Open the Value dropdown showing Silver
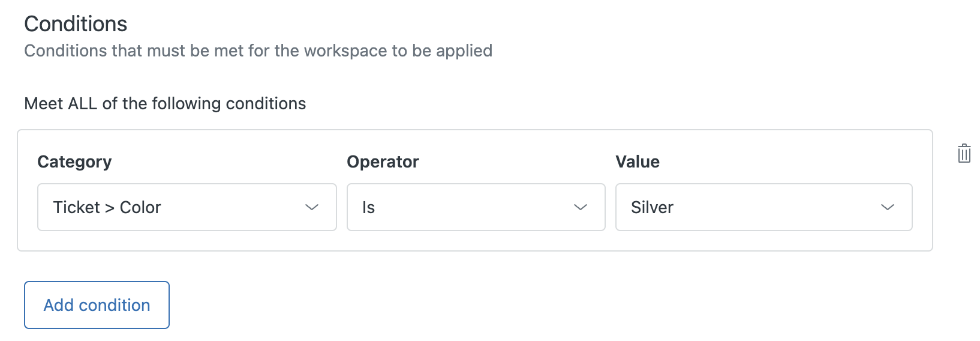This screenshot has height=341, width=980. coord(764,207)
